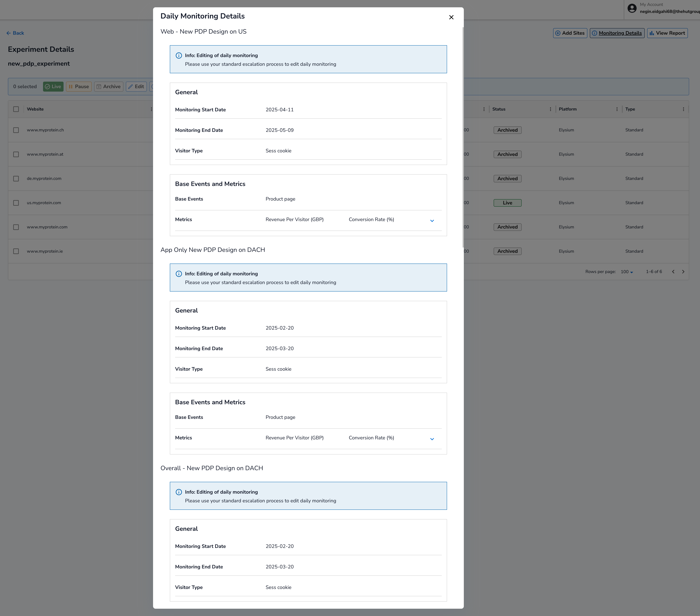Click the back arrow icon
The height and width of the screenshot is (616, 700).
9,33
